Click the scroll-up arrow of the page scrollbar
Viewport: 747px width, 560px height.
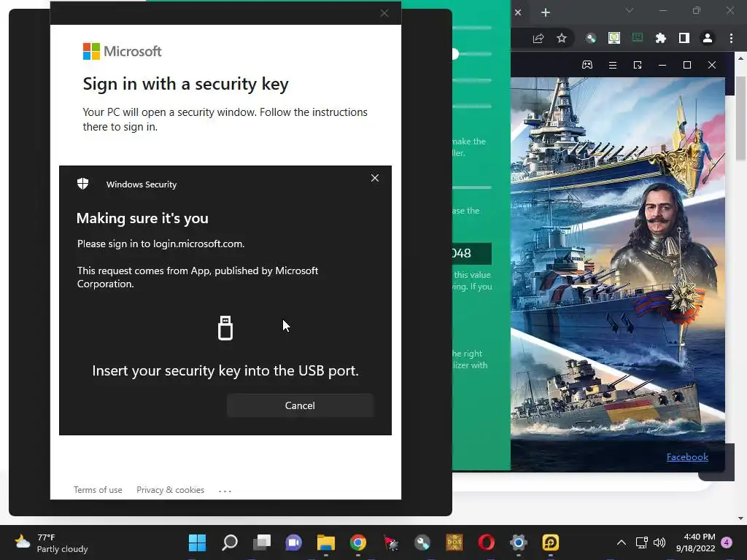(741, 58)
